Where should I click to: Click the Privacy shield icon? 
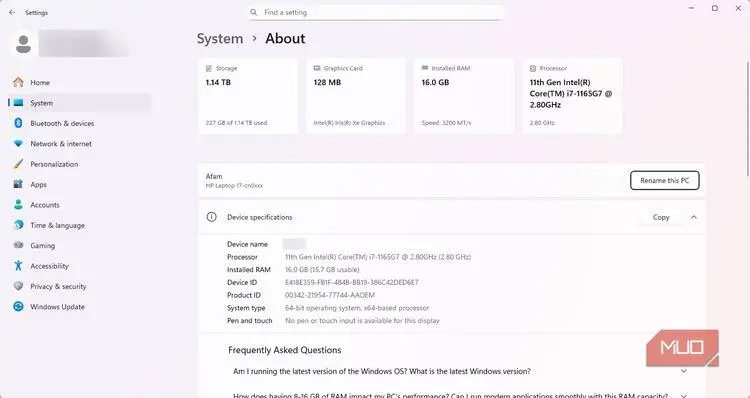18,286
